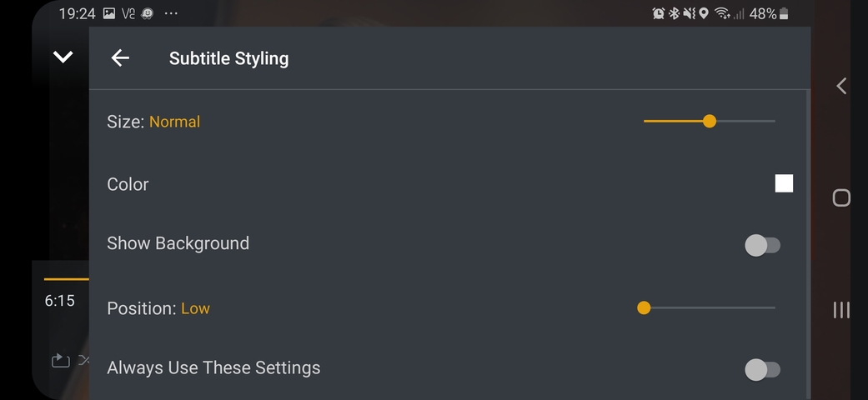This screenshot has height=400, width=868.
Task: Go back from Subtitle Styling
Action: (x=120, y=57)
